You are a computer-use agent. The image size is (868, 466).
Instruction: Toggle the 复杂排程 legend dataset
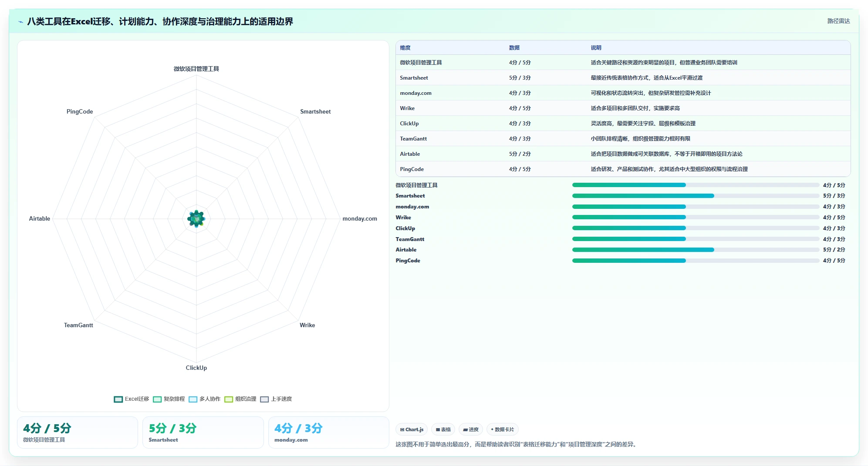click(169, 399)
